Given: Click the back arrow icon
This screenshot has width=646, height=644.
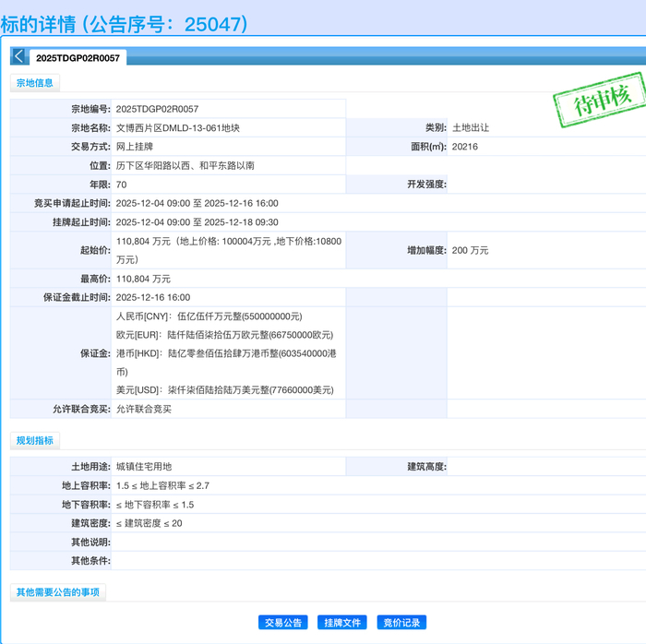Looking at the screenshot, I should (18, 56).
